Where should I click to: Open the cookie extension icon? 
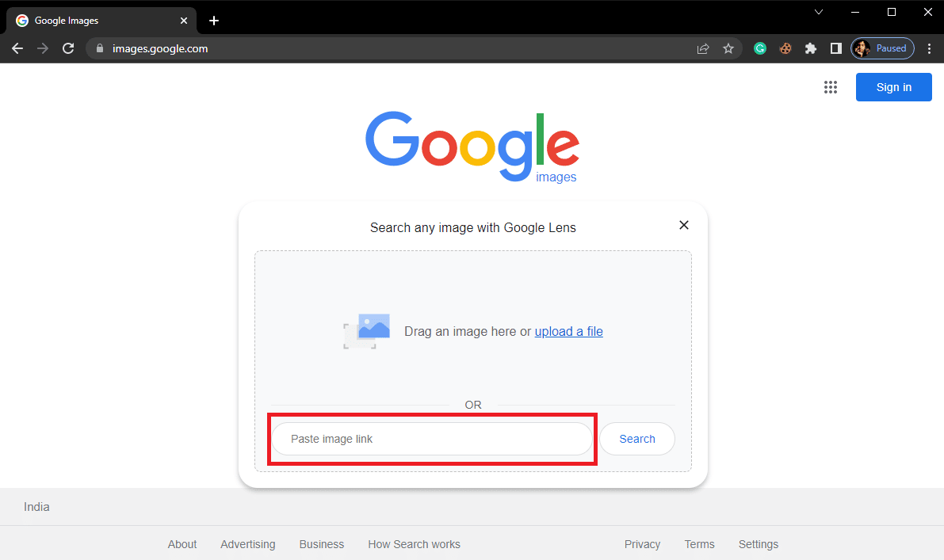click(x=785, y=49)
